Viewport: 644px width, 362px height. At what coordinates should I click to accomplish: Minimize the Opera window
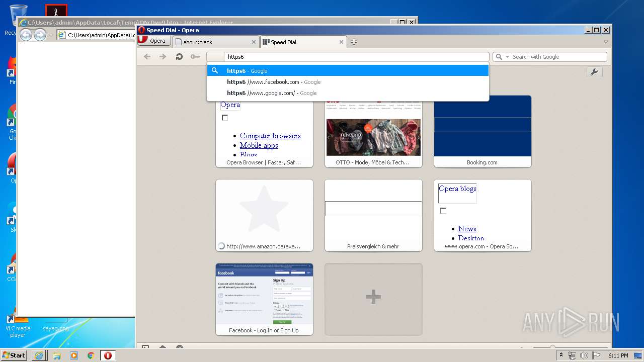[588, 30]
